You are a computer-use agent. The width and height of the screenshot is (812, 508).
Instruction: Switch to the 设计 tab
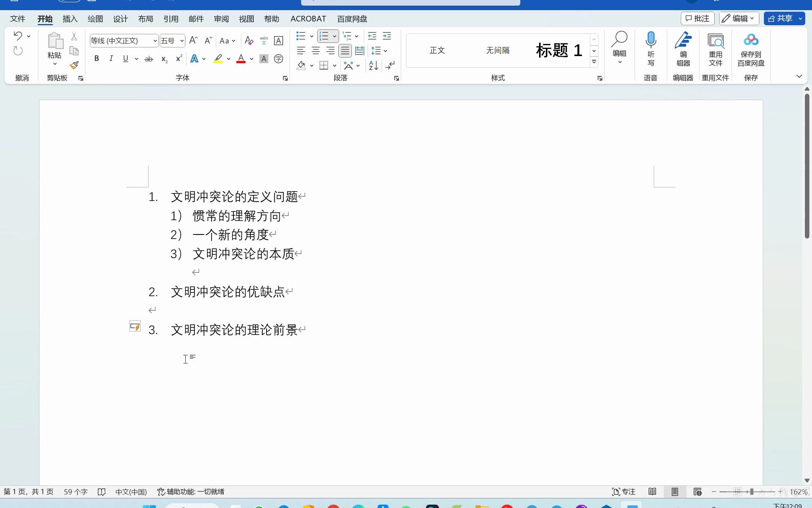(x=120, y=19)
